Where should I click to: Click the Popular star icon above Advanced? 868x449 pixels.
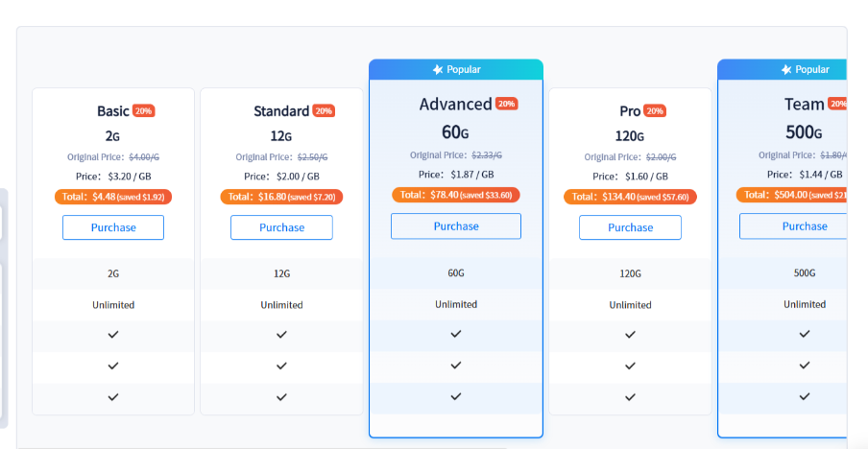438,69
